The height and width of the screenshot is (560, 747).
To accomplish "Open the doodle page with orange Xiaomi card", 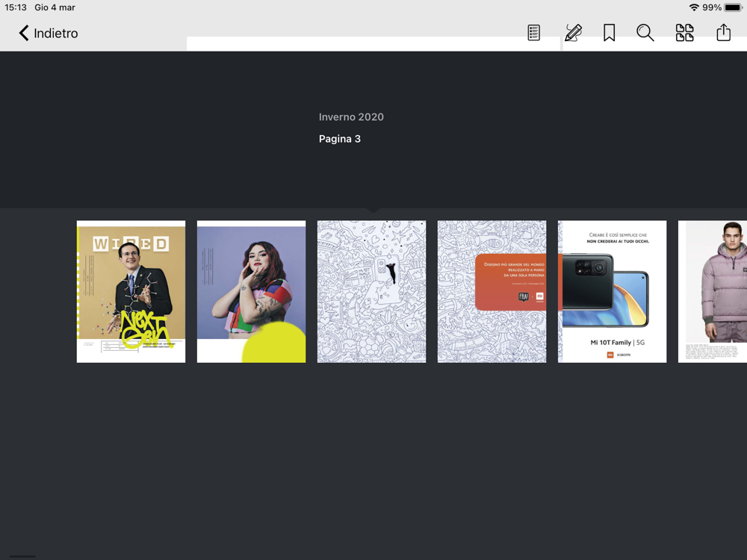I will [x=492, y=291].
